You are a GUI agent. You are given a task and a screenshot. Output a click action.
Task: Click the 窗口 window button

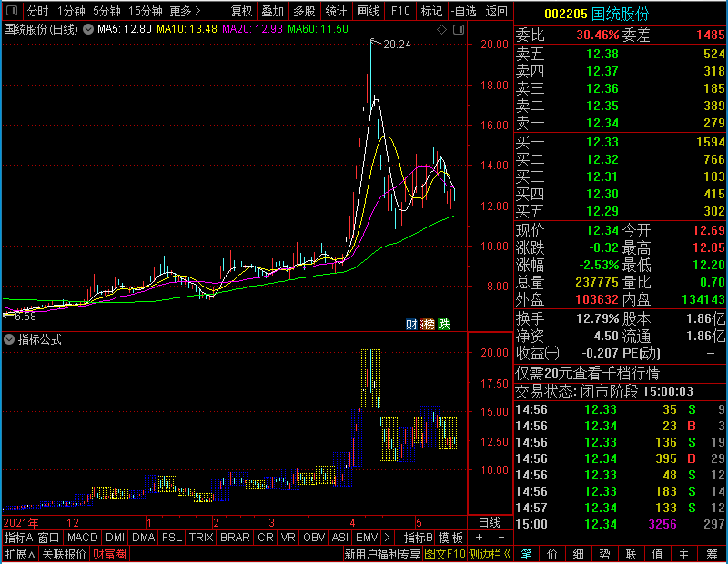pyautogui.click(x=49, y=538)
